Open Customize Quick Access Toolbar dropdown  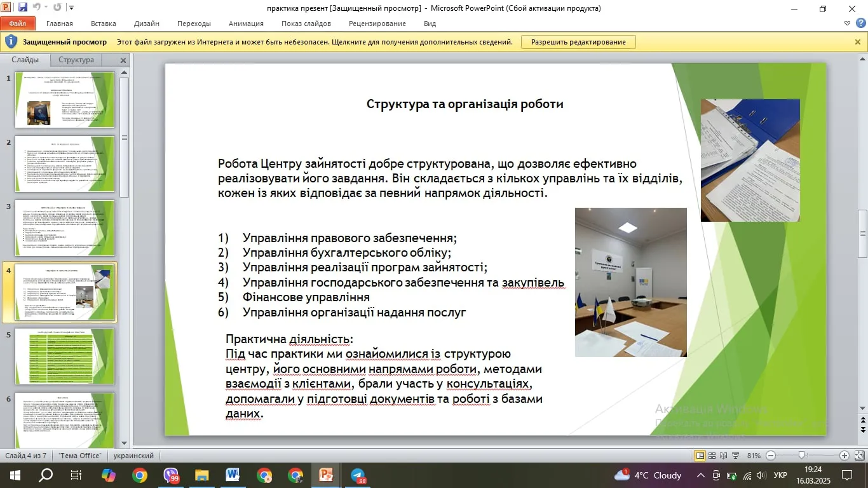(71, 8)
